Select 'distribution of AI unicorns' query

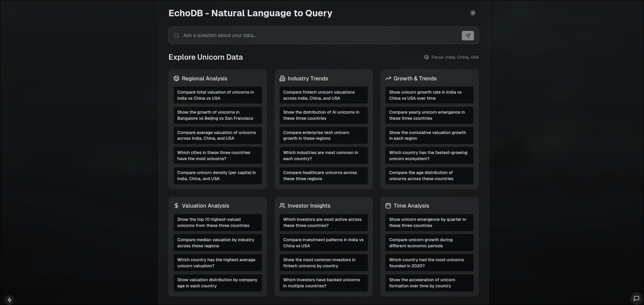point(323,115)
